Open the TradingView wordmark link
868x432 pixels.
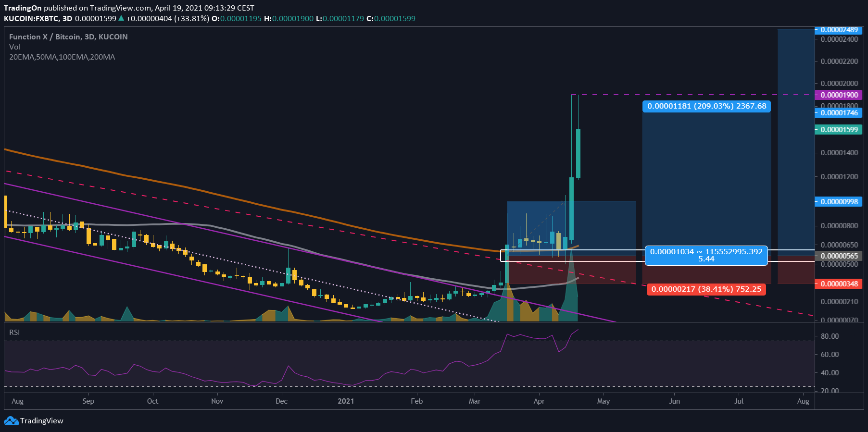42,421
